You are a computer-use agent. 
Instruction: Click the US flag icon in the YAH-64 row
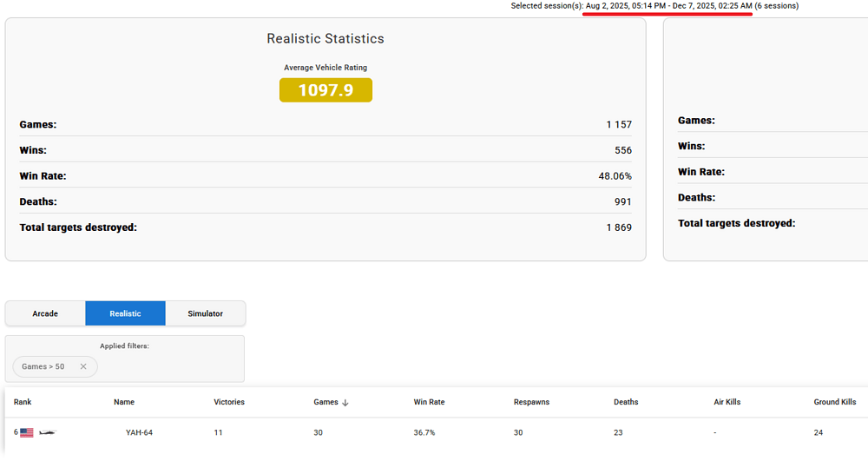point(27,432)
